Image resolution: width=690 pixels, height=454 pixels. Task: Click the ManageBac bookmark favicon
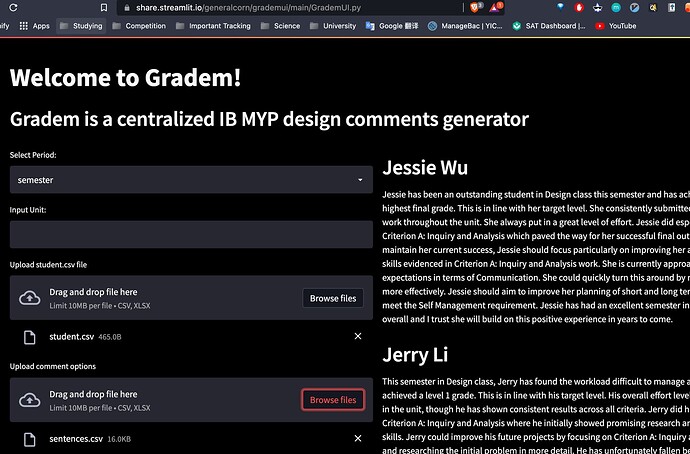[433, 26]
